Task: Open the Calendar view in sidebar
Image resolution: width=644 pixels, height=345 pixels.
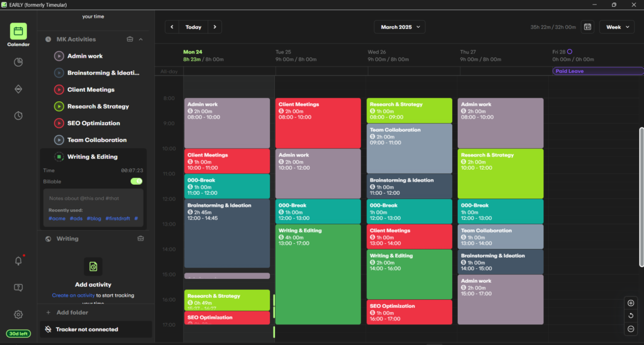Action: click(x=18, y=35)
